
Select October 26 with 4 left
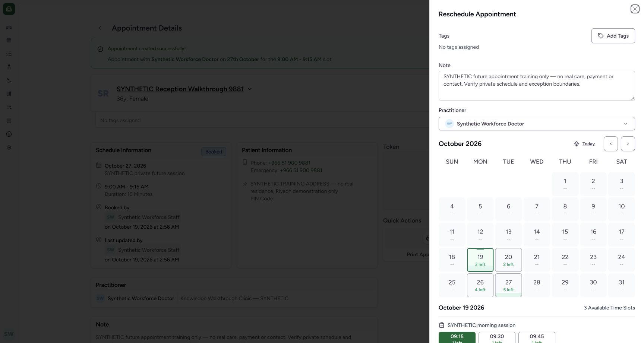[480, 285]
